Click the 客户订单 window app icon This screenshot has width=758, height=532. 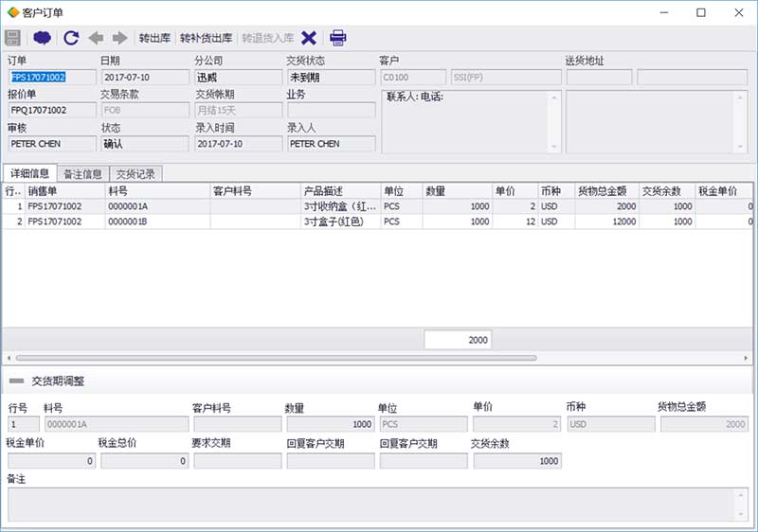point(12,12)
